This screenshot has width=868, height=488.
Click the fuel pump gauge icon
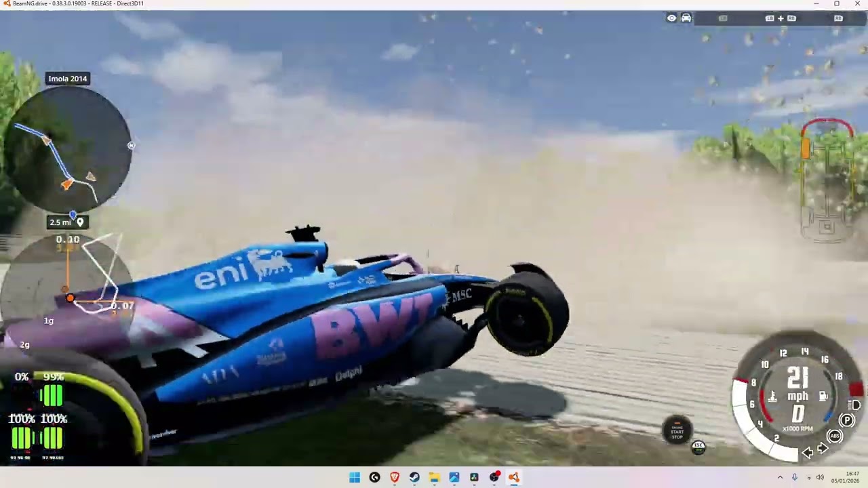point(823,396)
